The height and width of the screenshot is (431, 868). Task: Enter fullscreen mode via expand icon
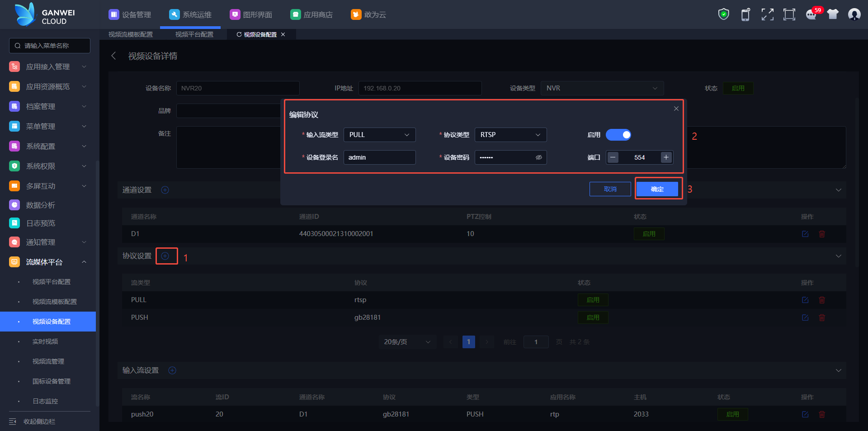[x=767, y=14]
